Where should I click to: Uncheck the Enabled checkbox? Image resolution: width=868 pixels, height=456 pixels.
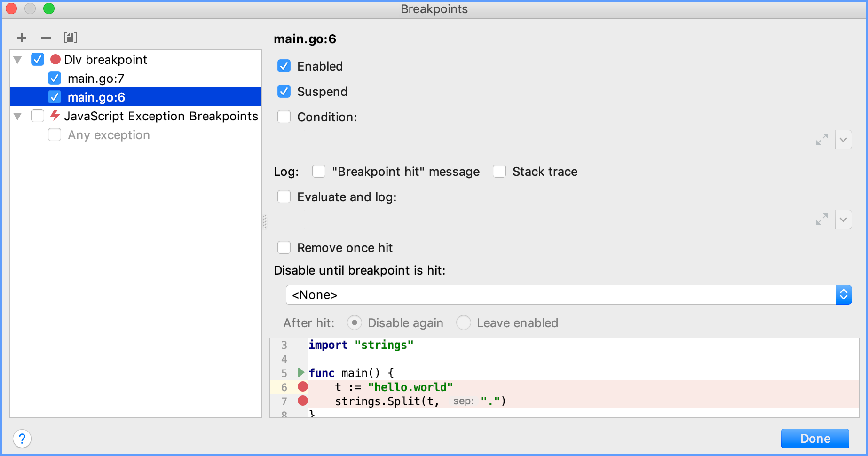pos(284,66)
